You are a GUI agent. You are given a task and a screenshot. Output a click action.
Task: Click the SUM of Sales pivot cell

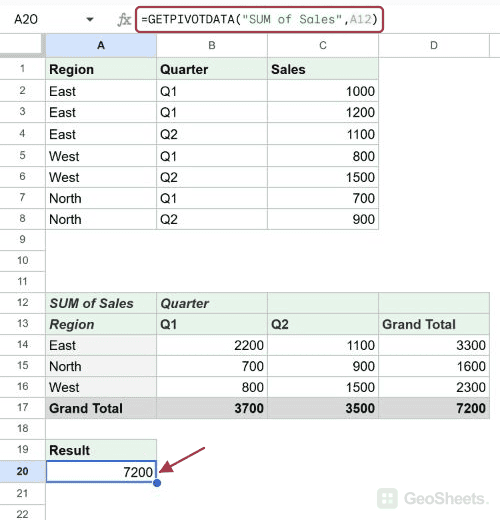pos(101,303)
